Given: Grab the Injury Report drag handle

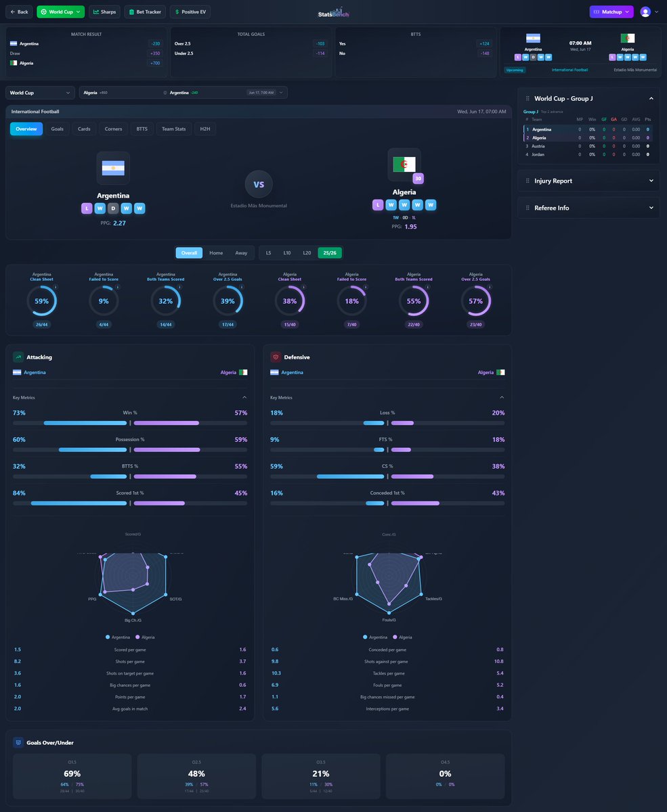Looking at the screenshot, I should (528, 181).
